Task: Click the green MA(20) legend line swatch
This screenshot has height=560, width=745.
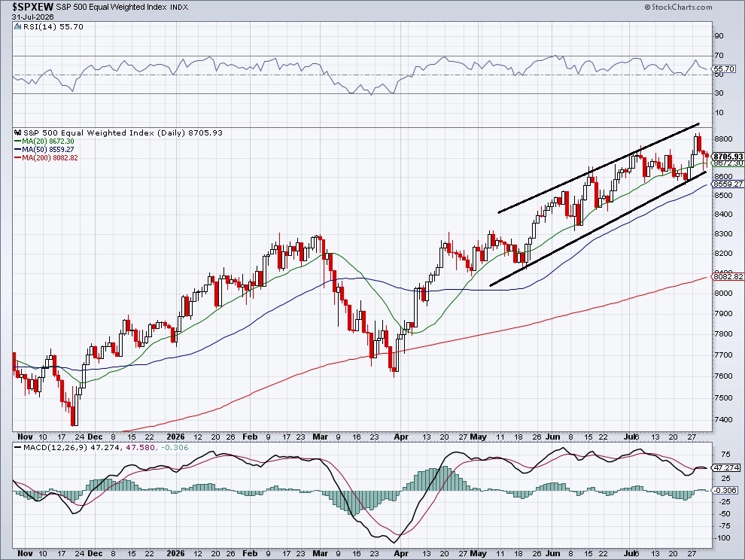Action: point(18,142)
